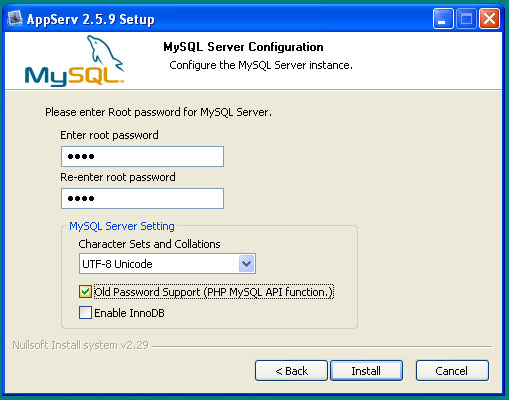Click the 'Re-enter root password' label

[x=118, y=177]
